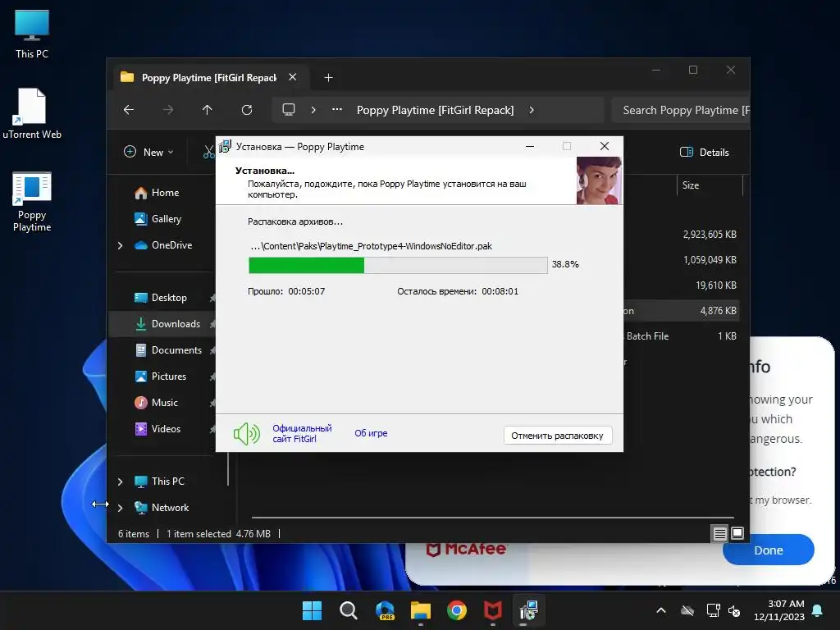The height and width of the screenshot is (630, 840).
Task: Click horizontal scrollbar in file list
Action: (x=493, y=518)
